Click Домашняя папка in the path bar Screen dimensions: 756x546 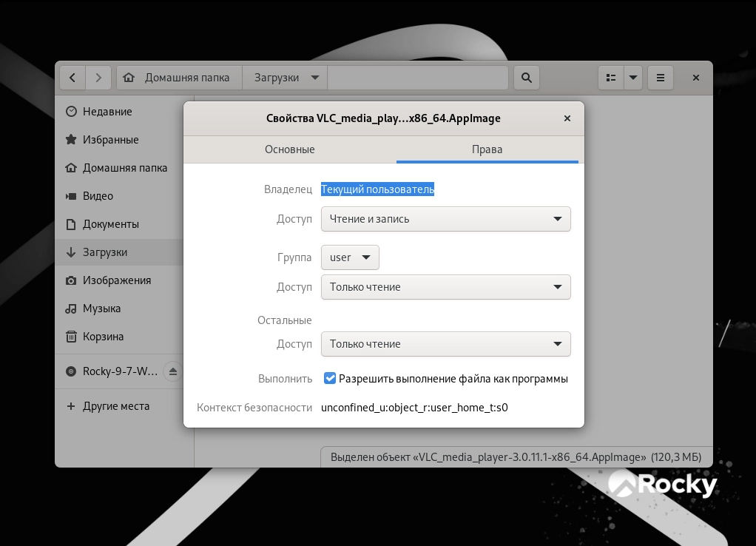[x=179, y=78]
